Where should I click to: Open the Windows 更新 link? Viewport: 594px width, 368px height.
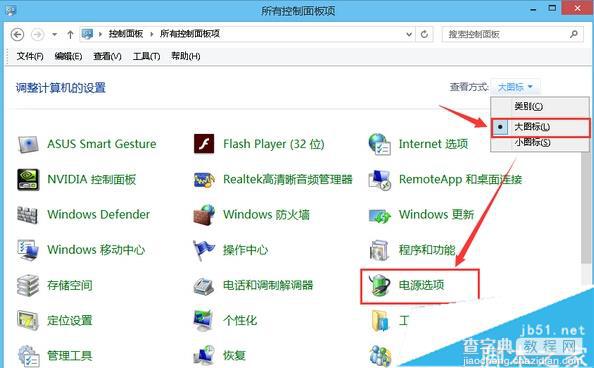coord(436,215)
